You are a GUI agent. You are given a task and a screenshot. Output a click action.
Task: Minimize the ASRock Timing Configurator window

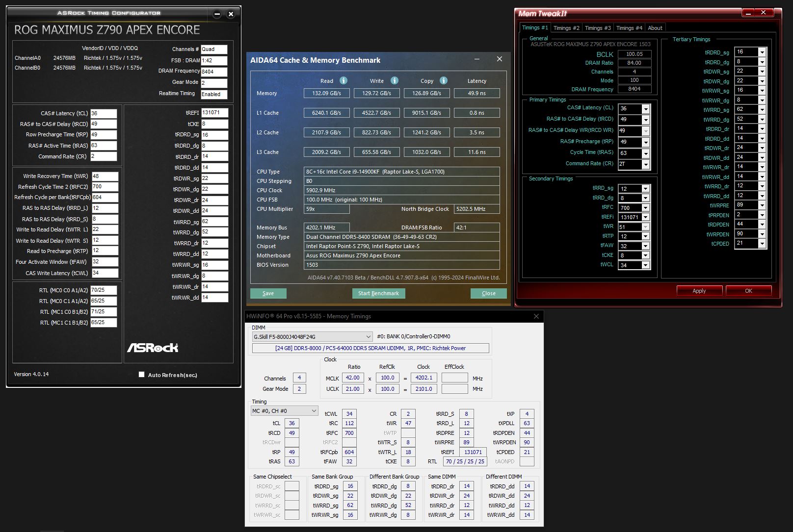point(217,14)
